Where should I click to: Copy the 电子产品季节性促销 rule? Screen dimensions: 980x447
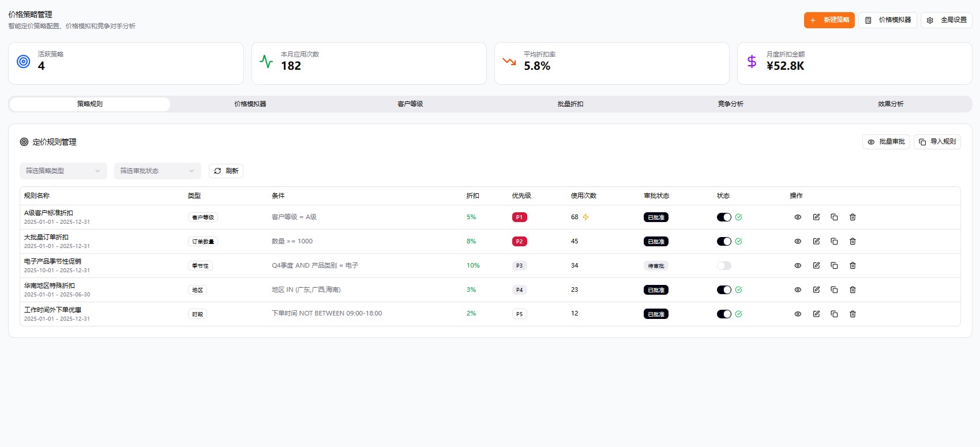click(834, 266)
